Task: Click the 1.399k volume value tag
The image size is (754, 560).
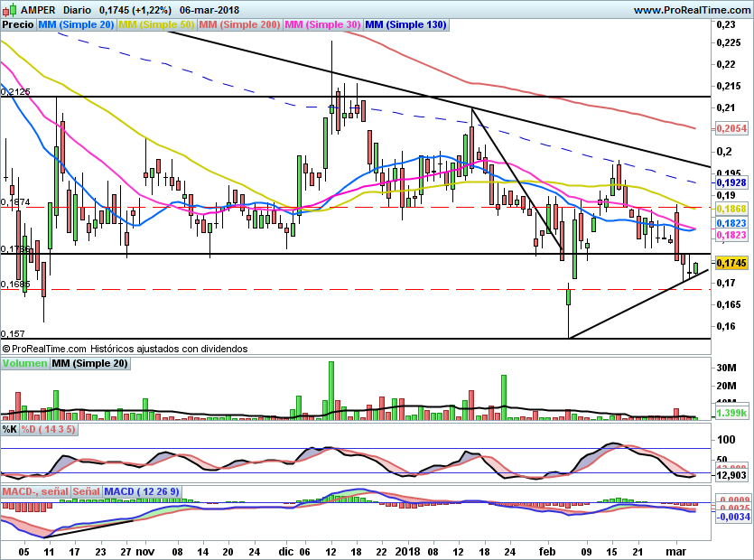Action: (x=731, y=413)
